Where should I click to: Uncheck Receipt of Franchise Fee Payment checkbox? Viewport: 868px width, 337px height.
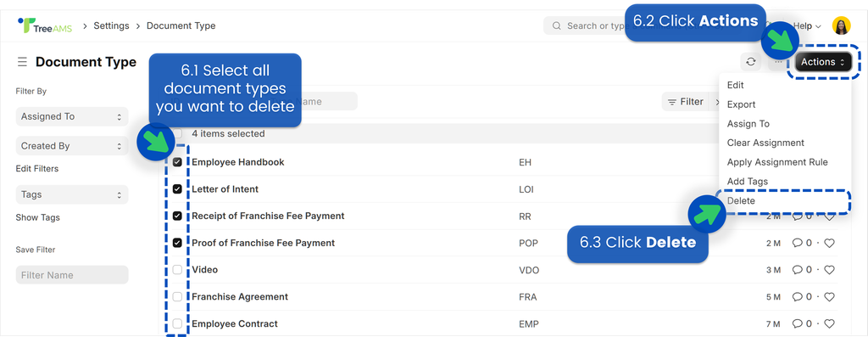point(177,216)
